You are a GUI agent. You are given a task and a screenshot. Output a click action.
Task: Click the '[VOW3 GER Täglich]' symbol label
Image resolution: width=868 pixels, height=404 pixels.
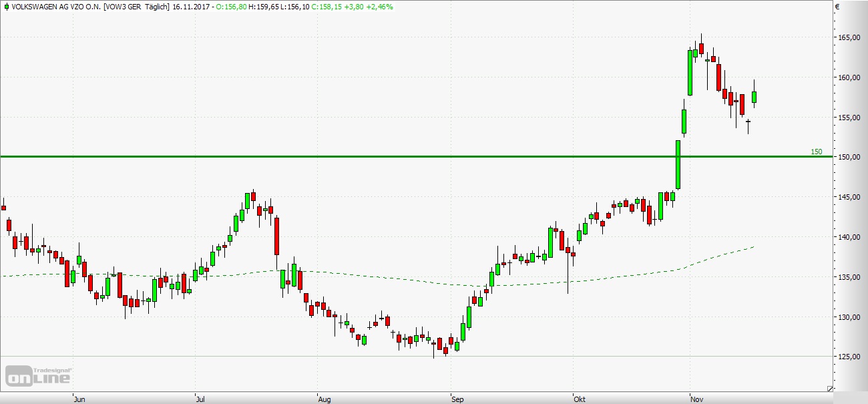pyautogui.click(x=136, y=7)
